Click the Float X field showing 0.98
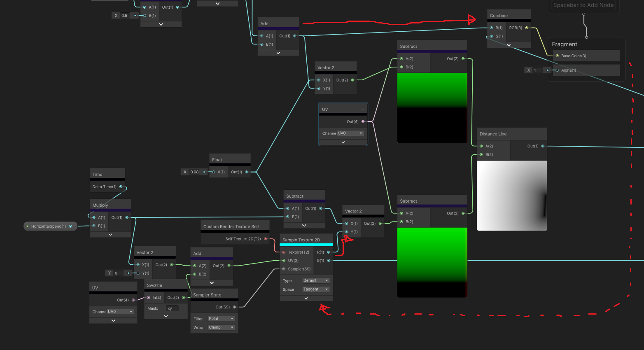This screenshot has width=644, height=350. 195,172
